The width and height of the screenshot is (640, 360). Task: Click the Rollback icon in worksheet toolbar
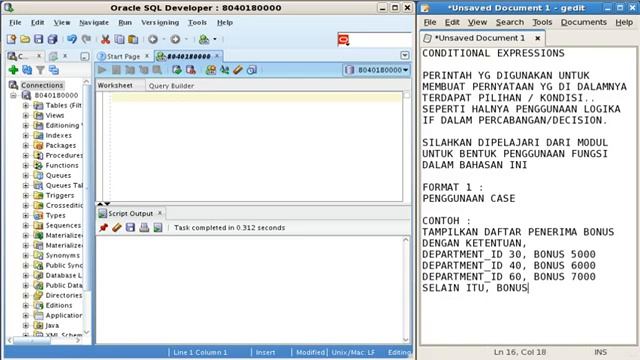click(191, 70)
